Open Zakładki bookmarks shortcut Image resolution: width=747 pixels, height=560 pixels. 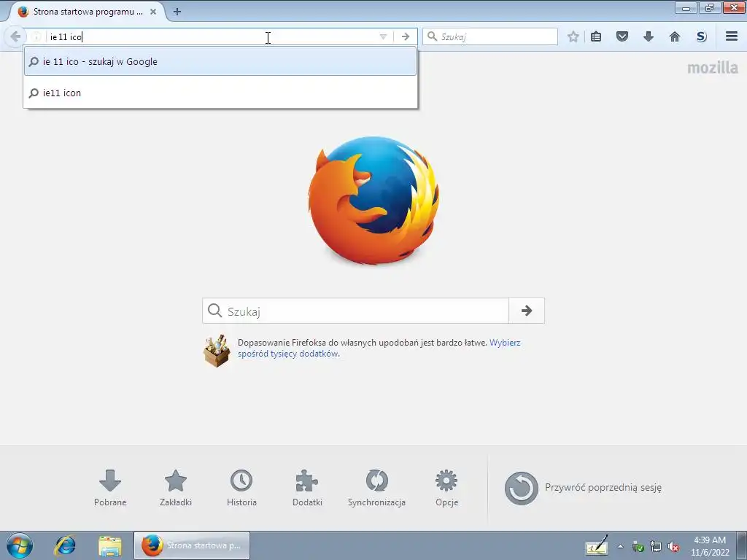tap(176, 488)
